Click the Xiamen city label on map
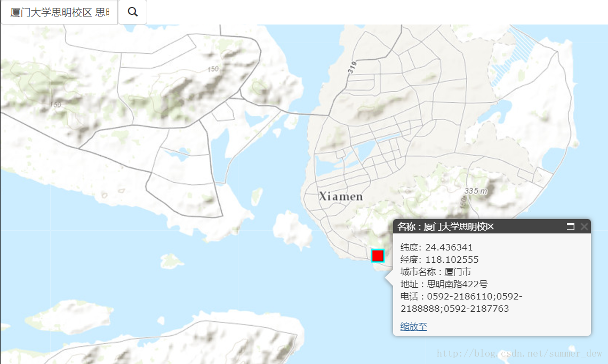Screen dimensions: 608x364 coord(341,197)
